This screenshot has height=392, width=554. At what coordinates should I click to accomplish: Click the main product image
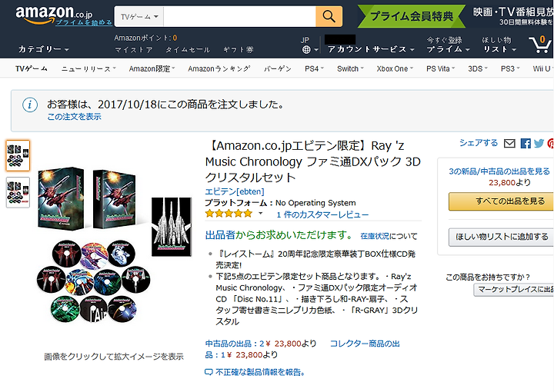point(114,244)
